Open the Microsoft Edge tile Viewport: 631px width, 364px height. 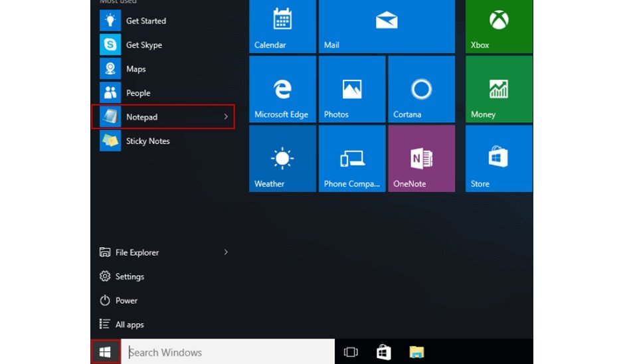(282, 89)
